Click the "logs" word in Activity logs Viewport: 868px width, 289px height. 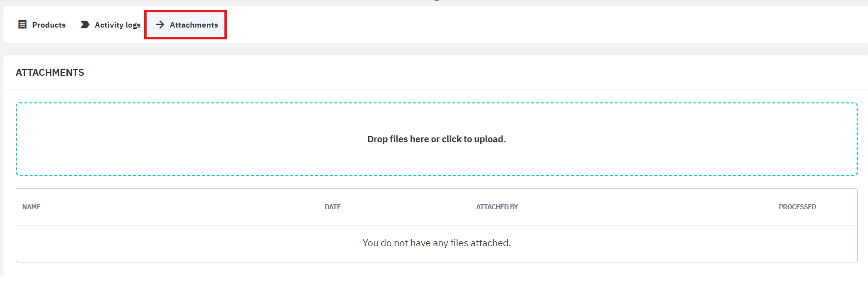[133, 25]
